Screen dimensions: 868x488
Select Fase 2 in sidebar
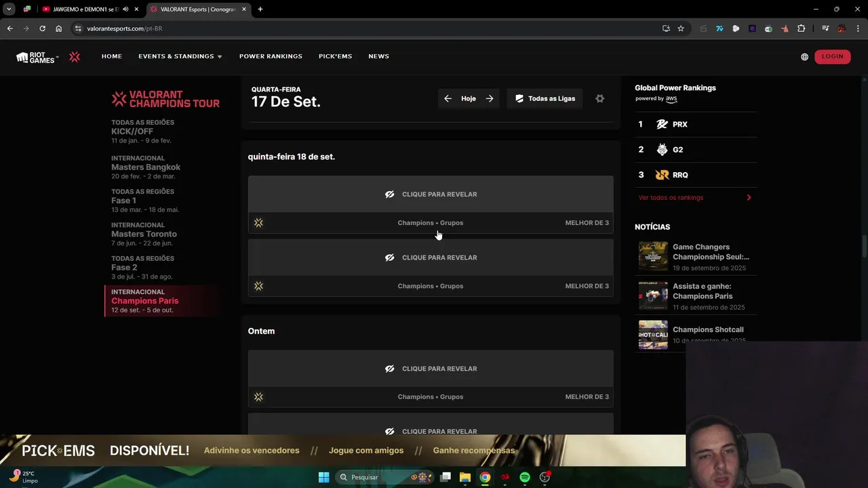[142, 267]
